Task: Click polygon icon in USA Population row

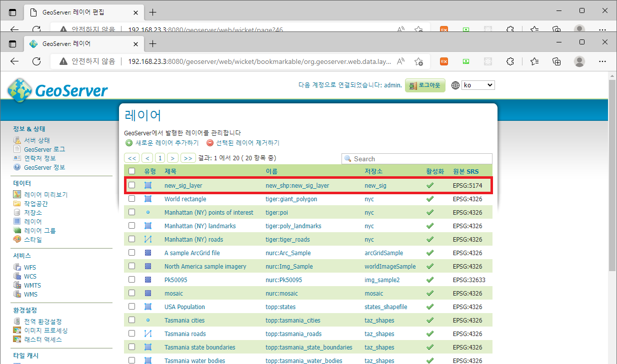Action: coord(147,307)
